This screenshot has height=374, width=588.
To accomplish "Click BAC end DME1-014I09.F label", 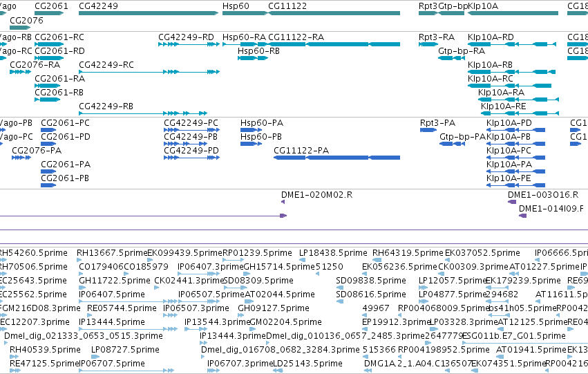I will point(551,209).
